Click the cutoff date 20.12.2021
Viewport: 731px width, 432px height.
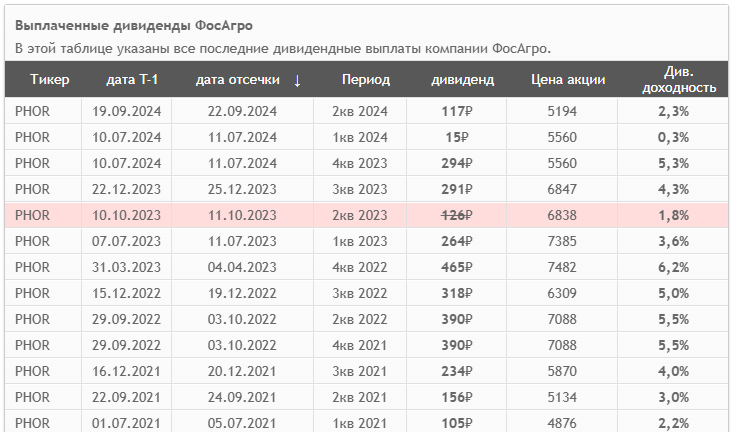tap(242, 371)
